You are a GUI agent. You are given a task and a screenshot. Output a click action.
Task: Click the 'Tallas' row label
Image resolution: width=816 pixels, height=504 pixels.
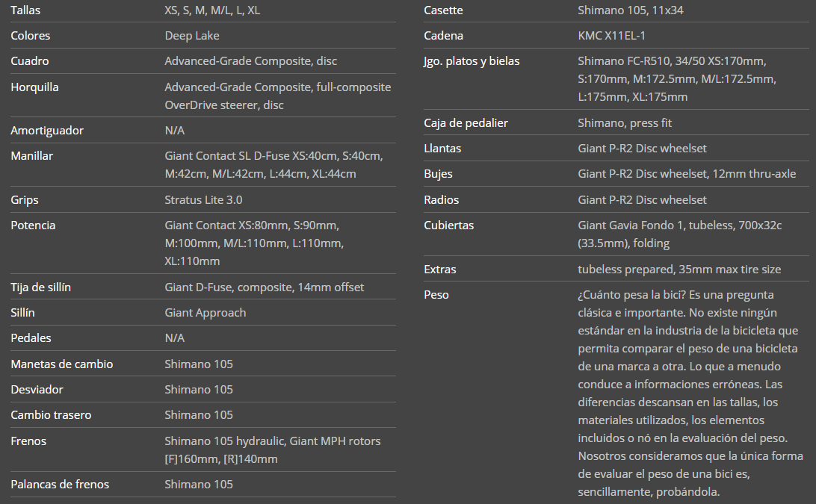[x=26, y=10]
